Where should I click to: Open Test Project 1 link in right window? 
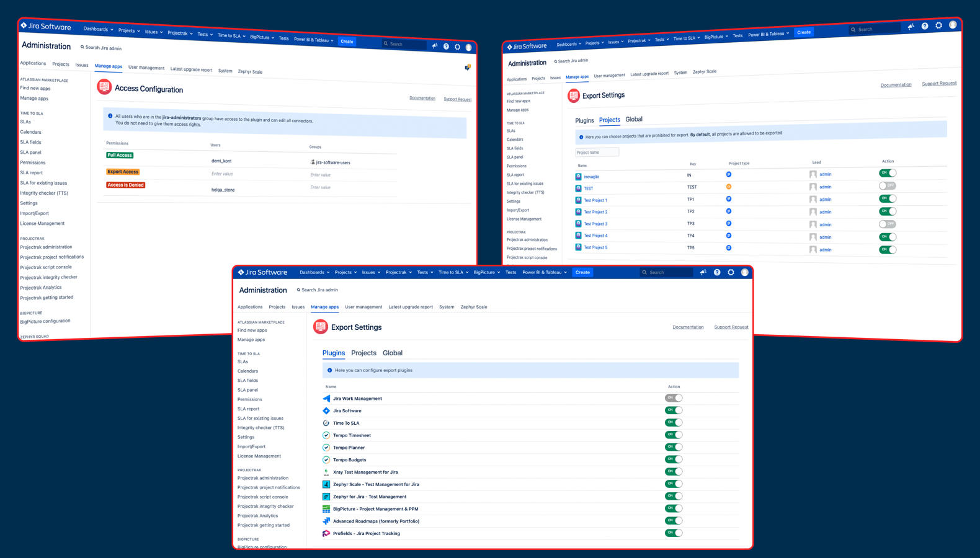point(595,200)
